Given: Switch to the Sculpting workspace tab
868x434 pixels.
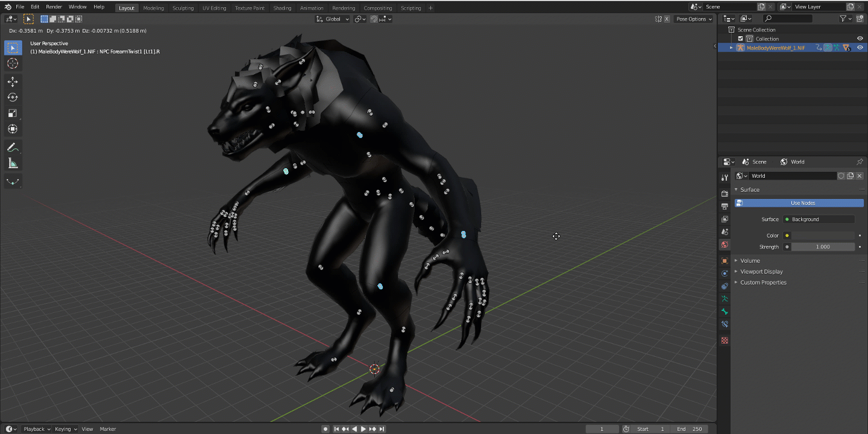Looking at the screenshot, I should coord(183,8).
